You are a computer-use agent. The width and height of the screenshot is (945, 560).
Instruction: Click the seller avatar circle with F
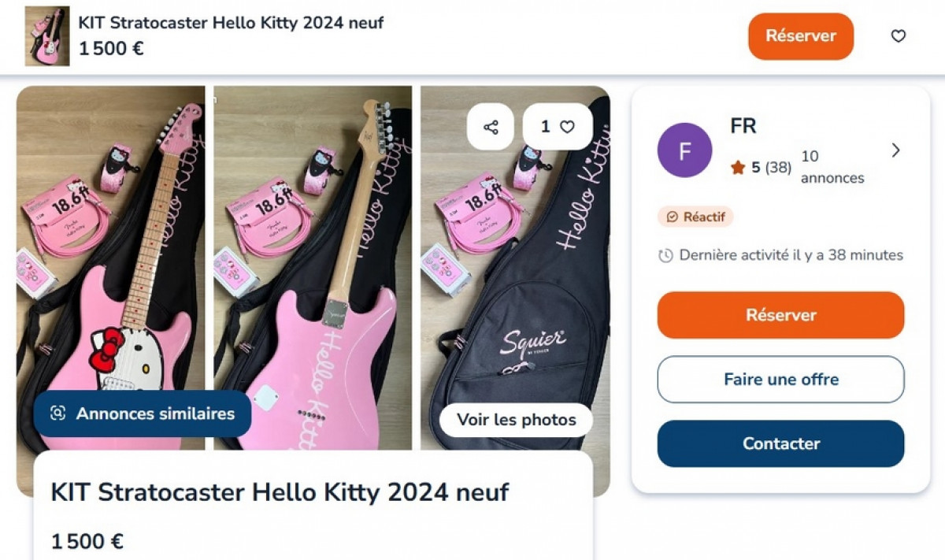[684, 150]
